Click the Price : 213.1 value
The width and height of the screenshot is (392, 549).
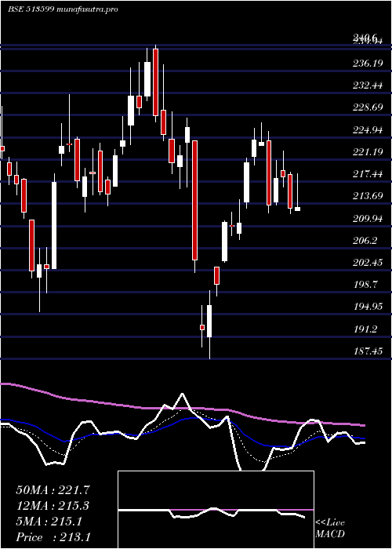53,537
